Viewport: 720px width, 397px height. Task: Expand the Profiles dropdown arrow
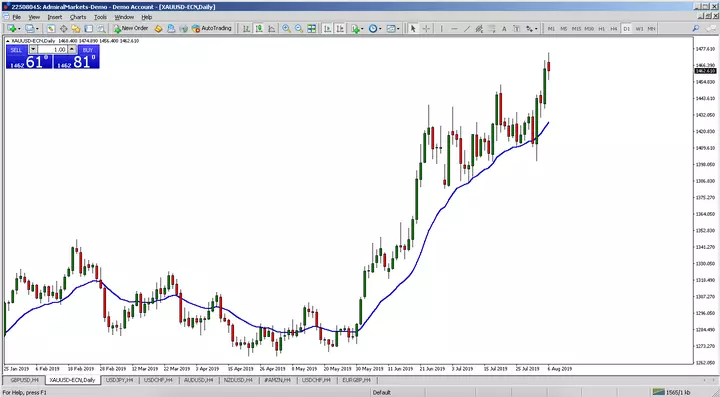coord(38,28)
